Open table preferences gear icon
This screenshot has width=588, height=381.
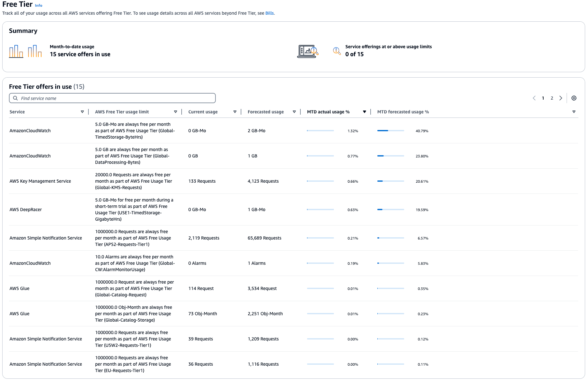pyautogui.click(x=574, y=98)
